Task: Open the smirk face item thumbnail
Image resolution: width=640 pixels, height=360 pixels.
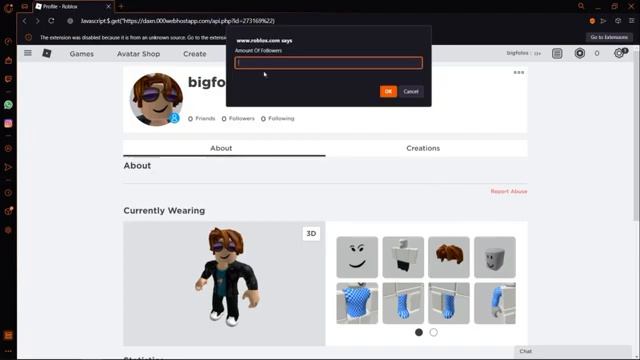Action: click(x=357, y=257)
